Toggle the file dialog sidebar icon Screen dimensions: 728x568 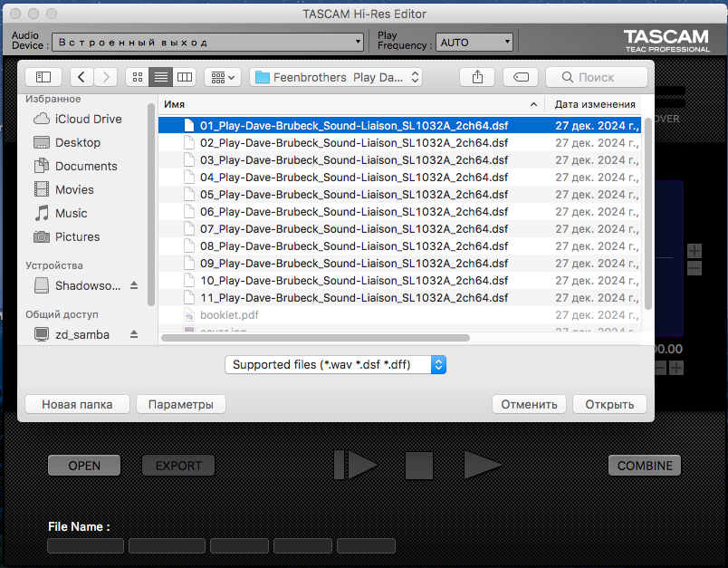point(43,77)
